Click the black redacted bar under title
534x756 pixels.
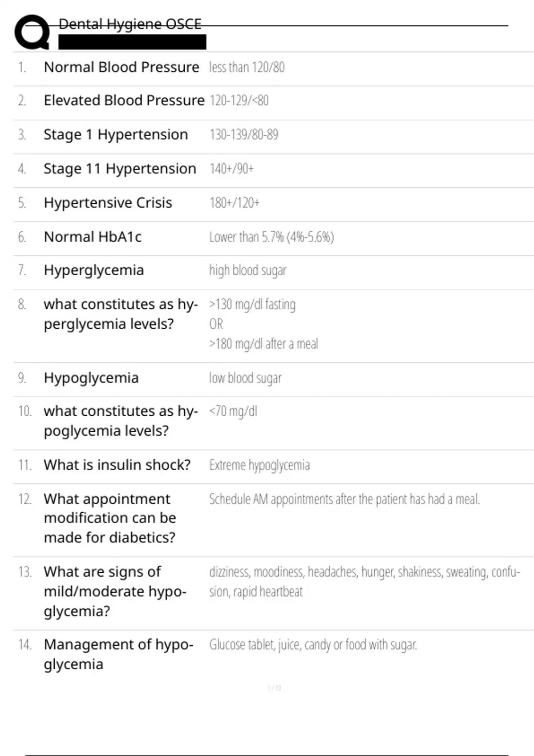[x=132, y=42]
